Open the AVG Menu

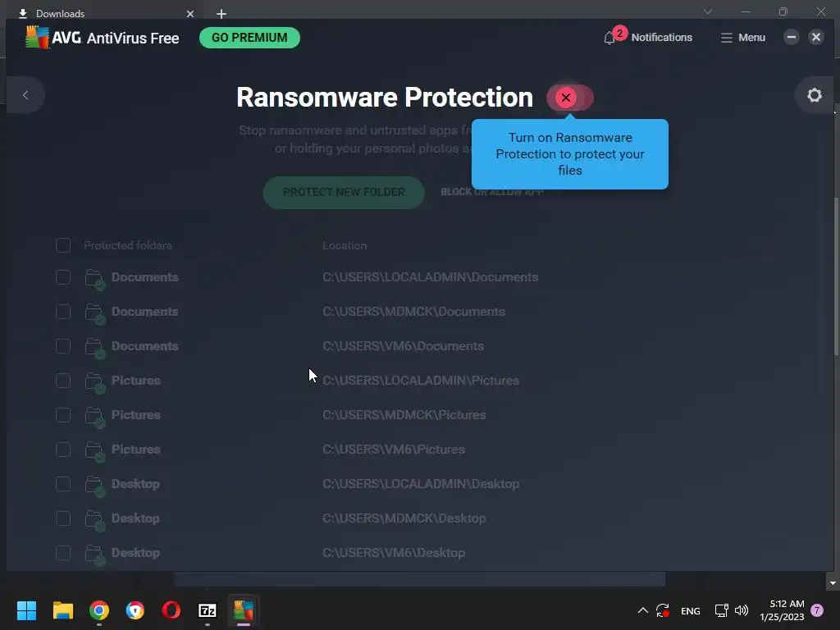[742, 38]
